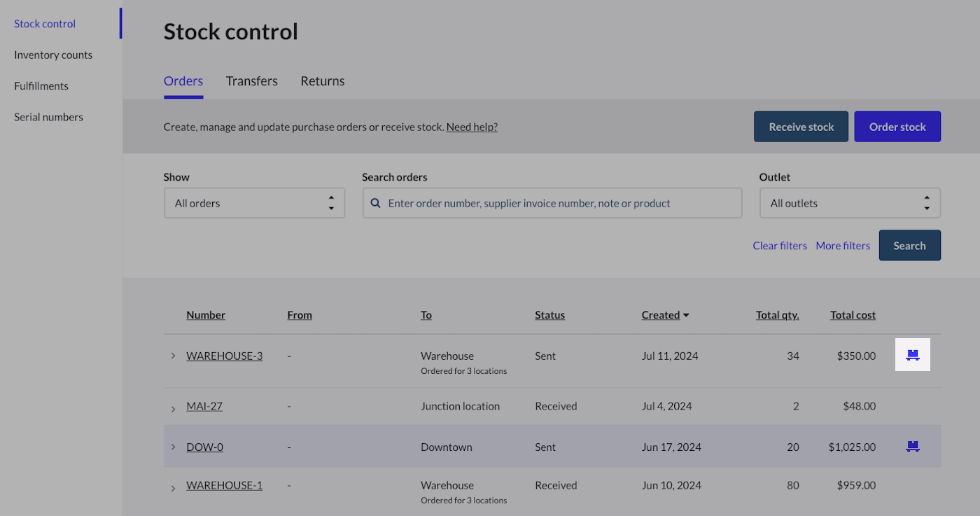Open the More filters link

point(843,246)
